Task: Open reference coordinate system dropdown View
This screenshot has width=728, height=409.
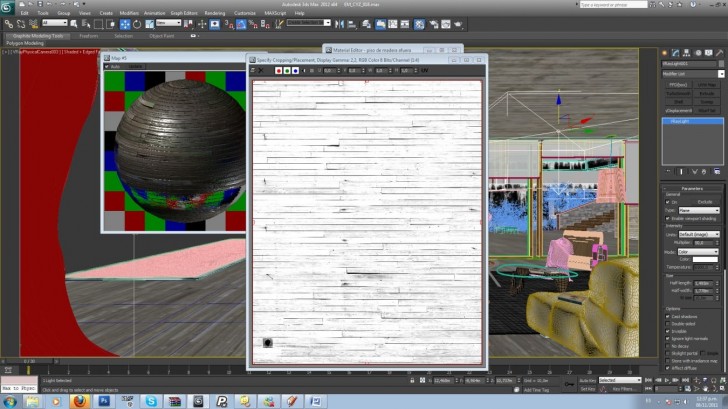Action: pyautogui.click(x=168, y=23)
